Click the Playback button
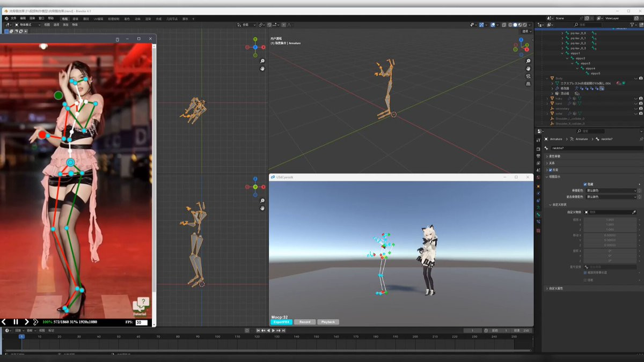644x362 pixels. [328, 322]
